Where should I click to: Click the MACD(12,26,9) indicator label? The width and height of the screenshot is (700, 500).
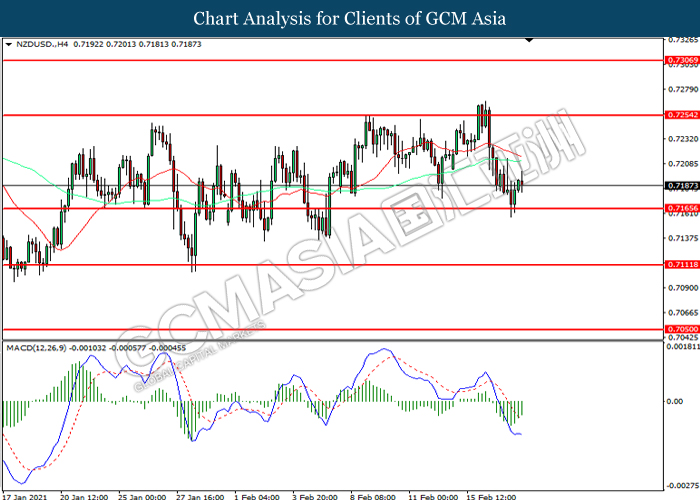(x=37, y=348)
